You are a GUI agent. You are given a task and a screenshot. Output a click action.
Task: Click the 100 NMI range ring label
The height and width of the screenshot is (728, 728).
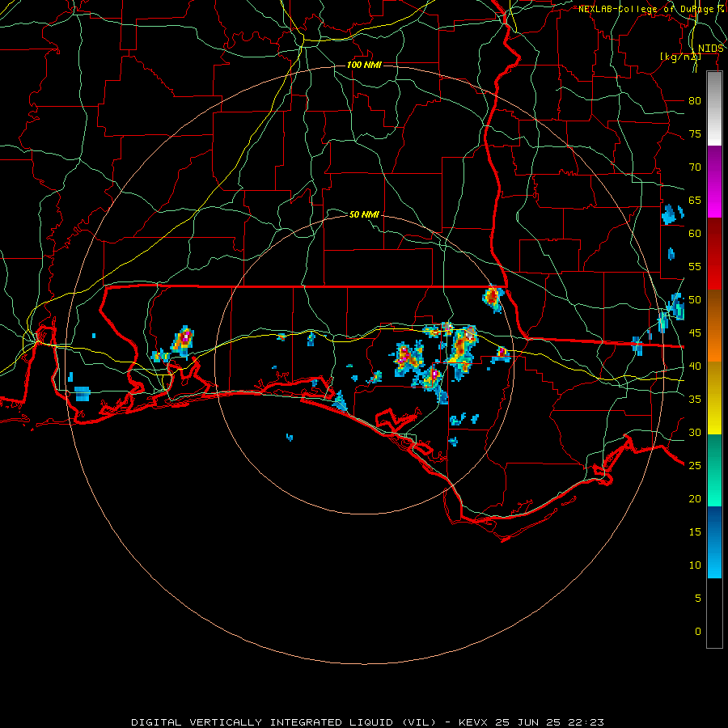coord(364,65)
